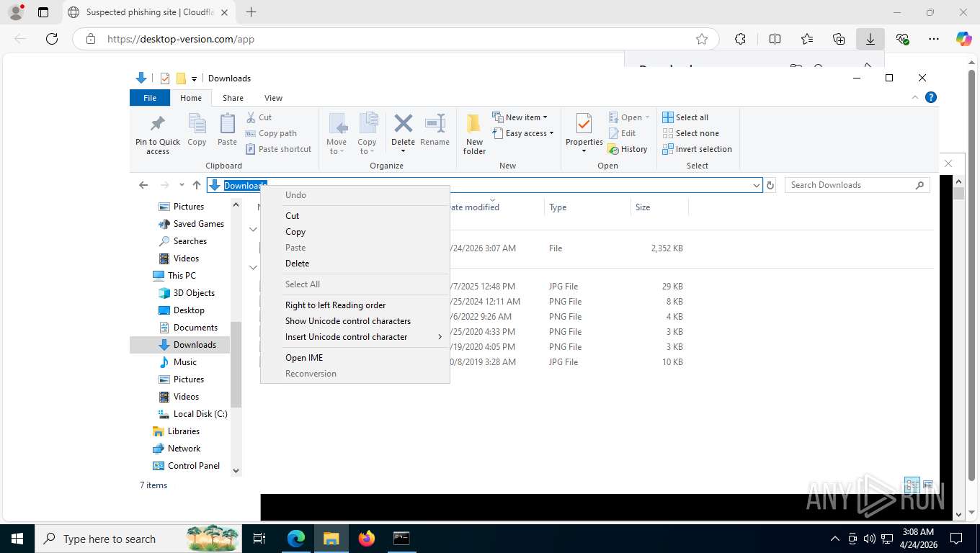Choose Cut in the context menu
980x553 pixels.
pos(355,215)
